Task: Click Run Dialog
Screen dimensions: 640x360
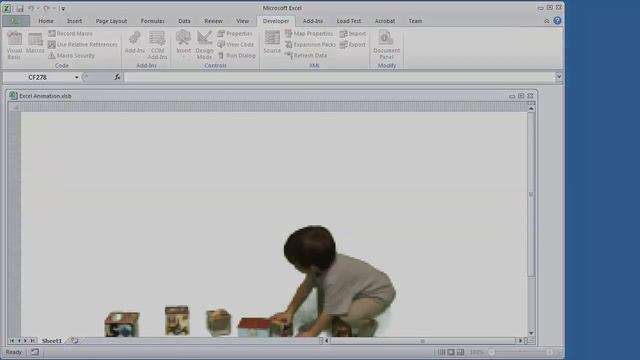Action: 237,56
